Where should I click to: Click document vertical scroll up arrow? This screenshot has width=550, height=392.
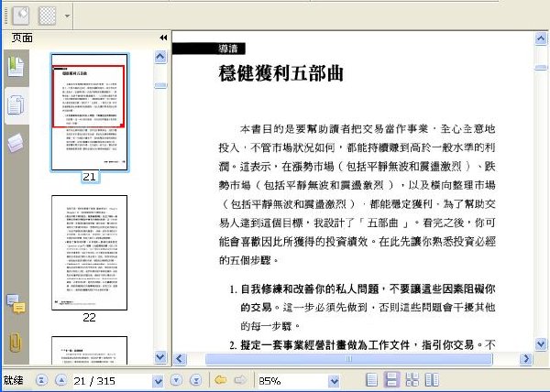(x=541, y=38)
